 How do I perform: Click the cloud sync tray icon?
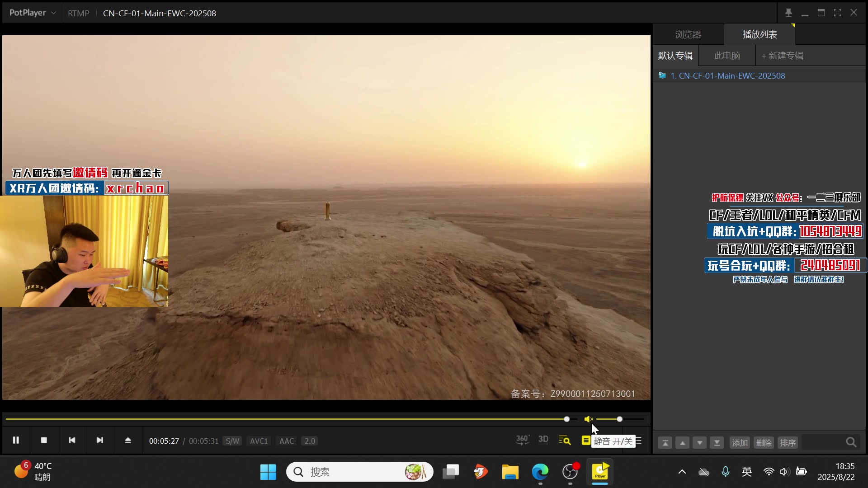(704, 472)
